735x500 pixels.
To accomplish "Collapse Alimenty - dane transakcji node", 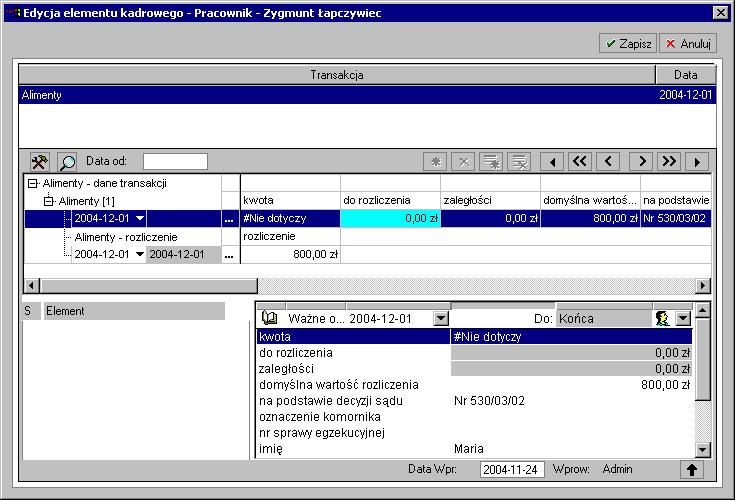I will point(32,183).
